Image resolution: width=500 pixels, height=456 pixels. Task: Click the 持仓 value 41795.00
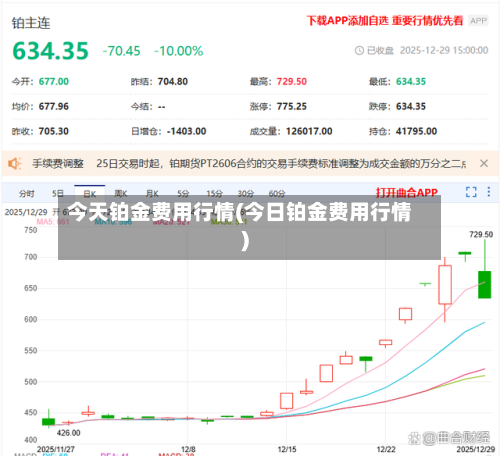coord(416,131)
